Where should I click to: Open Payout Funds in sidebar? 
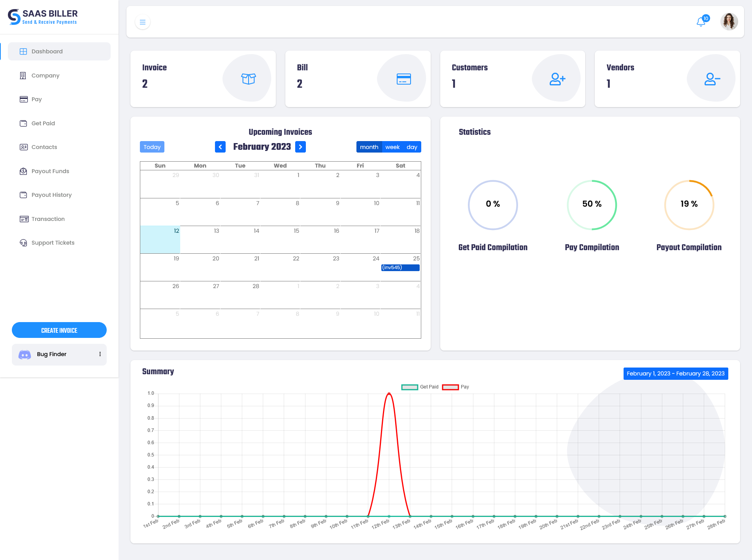click(50, 171)
